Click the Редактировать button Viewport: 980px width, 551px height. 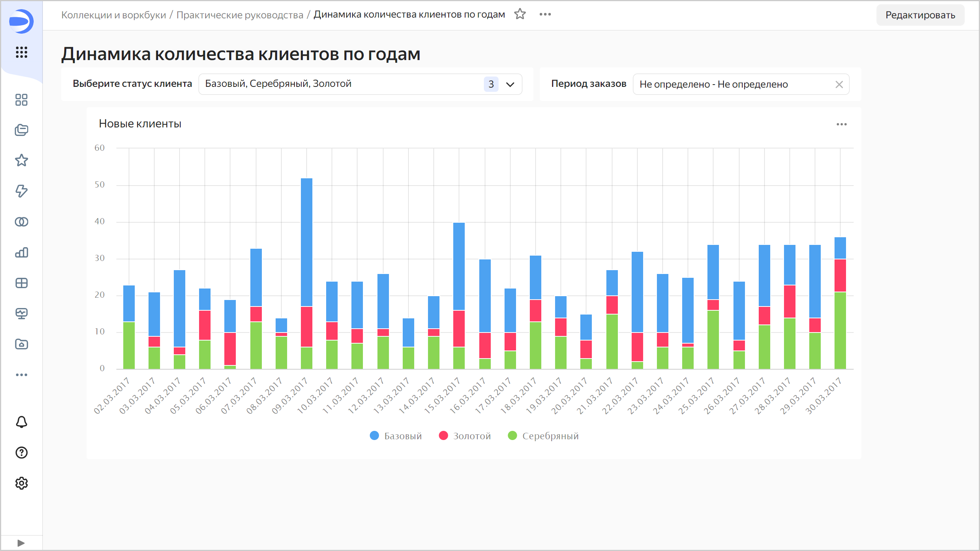click(x=920, y=15)
